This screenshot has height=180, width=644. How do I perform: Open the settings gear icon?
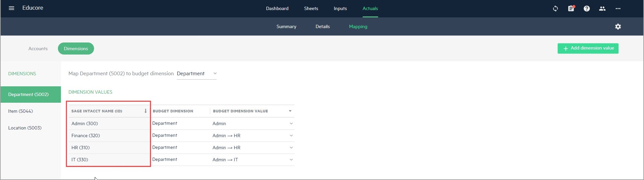[618, 26]
